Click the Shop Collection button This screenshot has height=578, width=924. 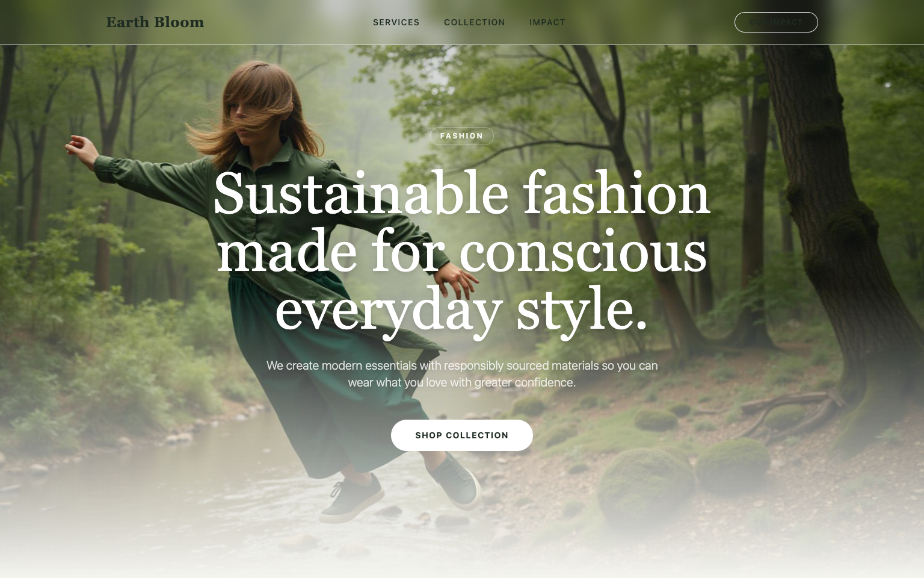coord(462,435)
